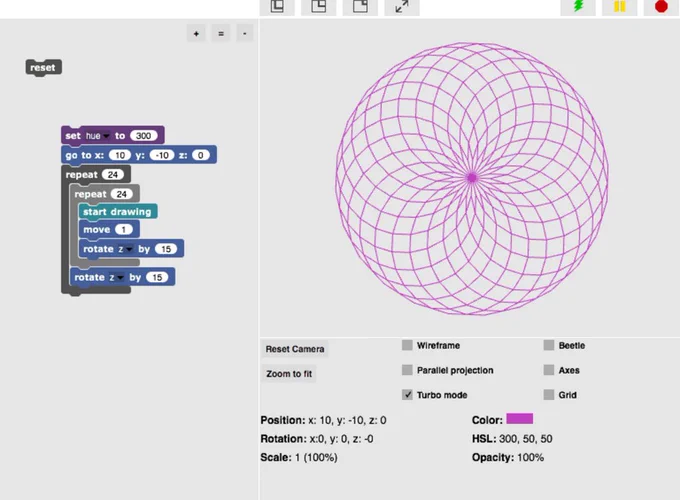Stop all scripts with the red button
This screenshot has width=680, height=500.
pyautogui.click(x=661, y=7)
